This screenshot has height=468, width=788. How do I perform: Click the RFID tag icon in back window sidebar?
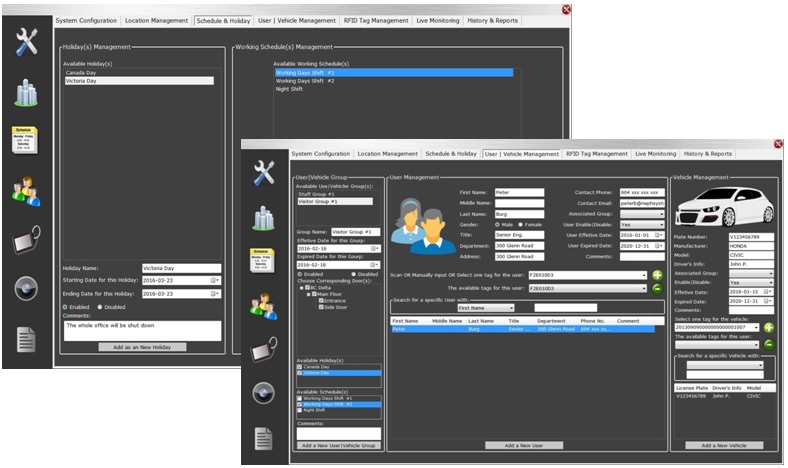(x=25, y=240)
